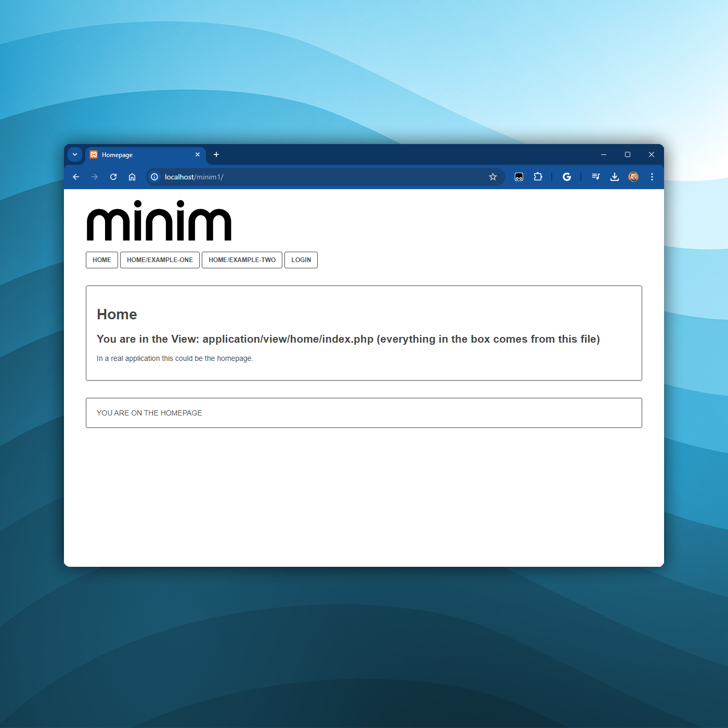Open the browser home page icon

pyautogui.click(x=132, y=177)
